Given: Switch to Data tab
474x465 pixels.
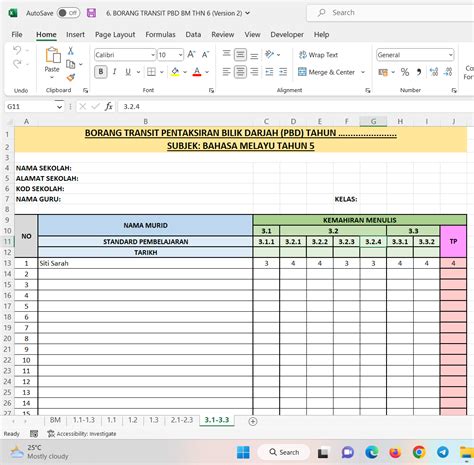Looking at the screenshot, I should click(x=193, y=34).
